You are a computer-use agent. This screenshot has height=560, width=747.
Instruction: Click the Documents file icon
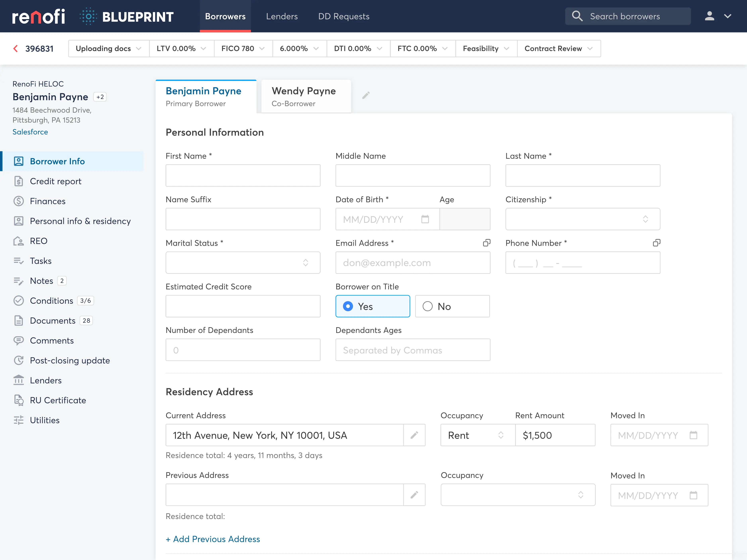[19, 321]
